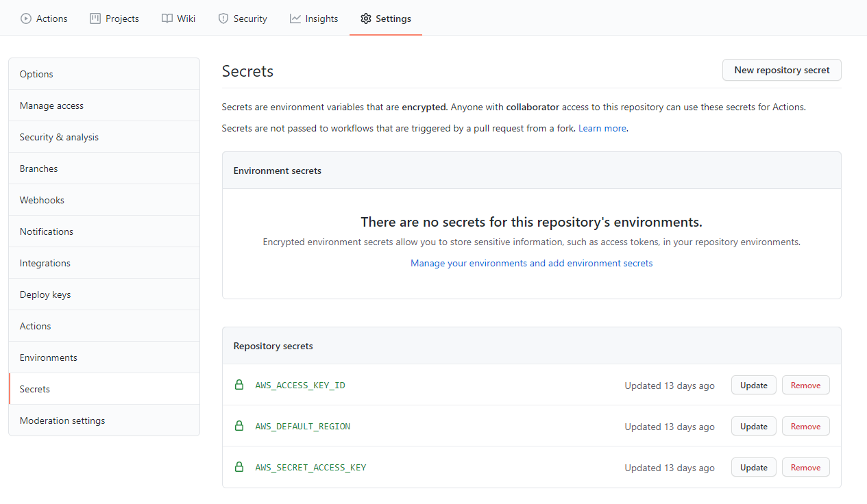Update the AWS_SECRET_ACCESS_KEY secret
This screenshot has width=867, height=504.
click(x=753, y=467)
